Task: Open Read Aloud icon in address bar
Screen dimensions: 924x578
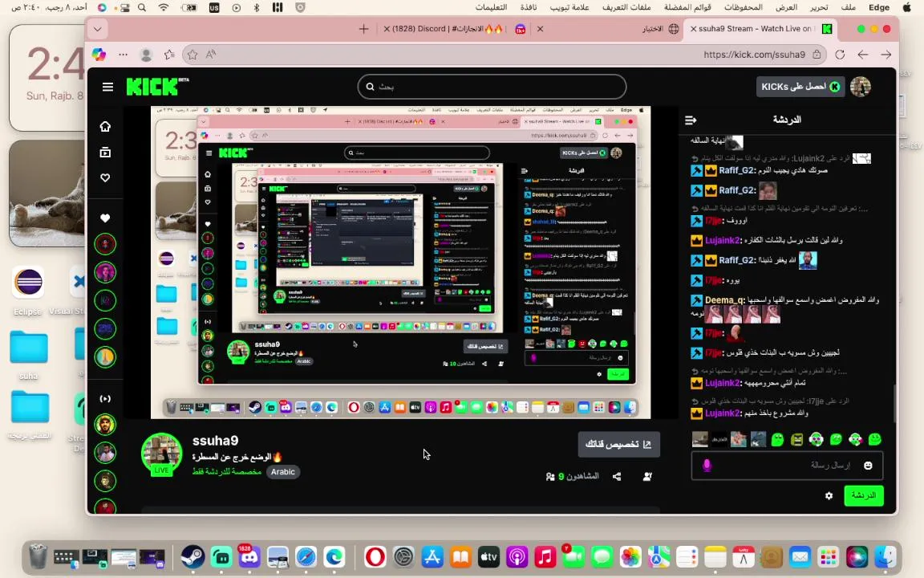Action: point(211,55)
